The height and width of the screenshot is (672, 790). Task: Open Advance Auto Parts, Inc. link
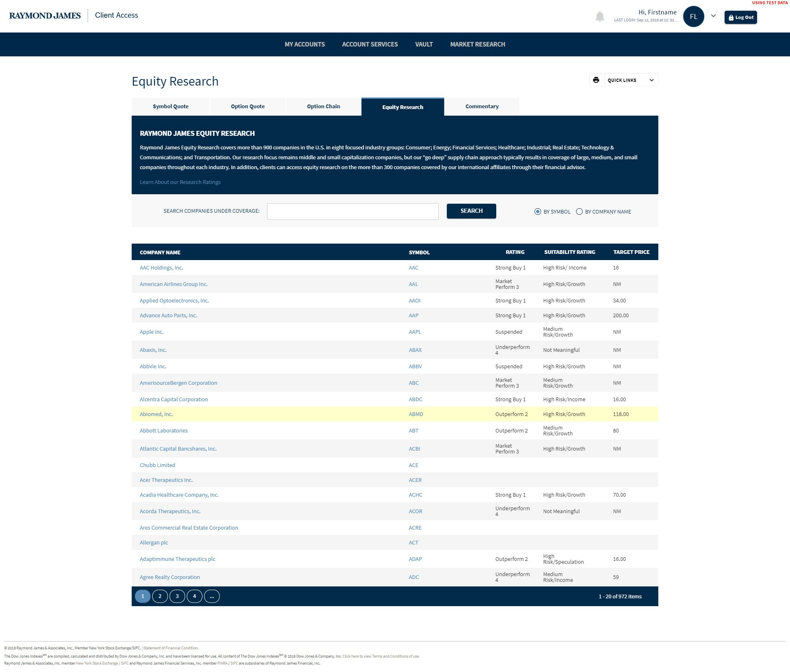168,315
